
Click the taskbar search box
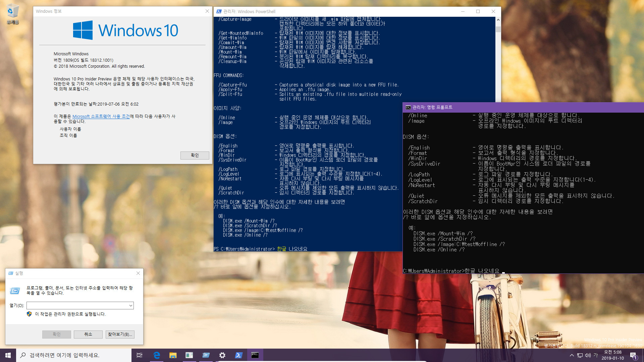pos(74,355)
